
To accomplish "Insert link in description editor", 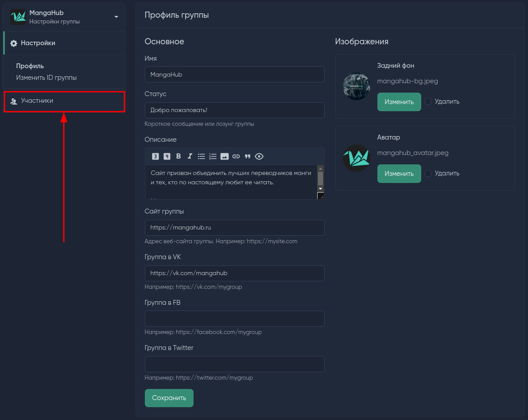I will [x=236, y=156].
